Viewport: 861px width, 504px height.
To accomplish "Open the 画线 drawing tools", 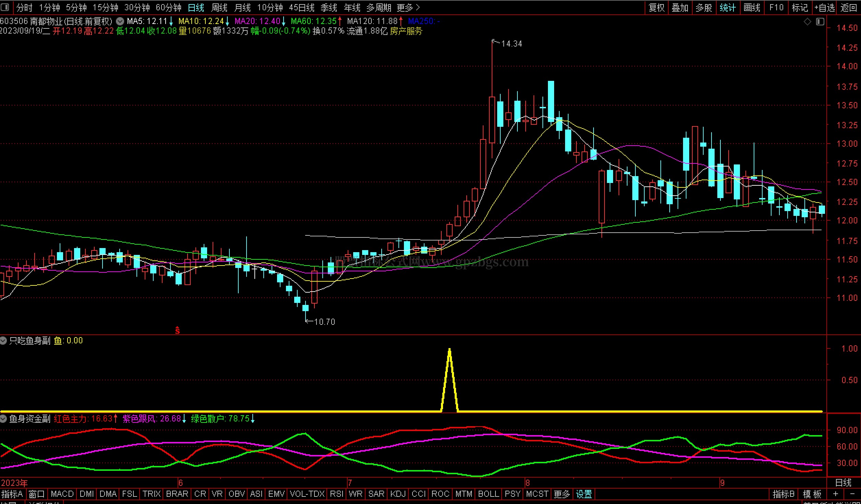I will 752,8.
